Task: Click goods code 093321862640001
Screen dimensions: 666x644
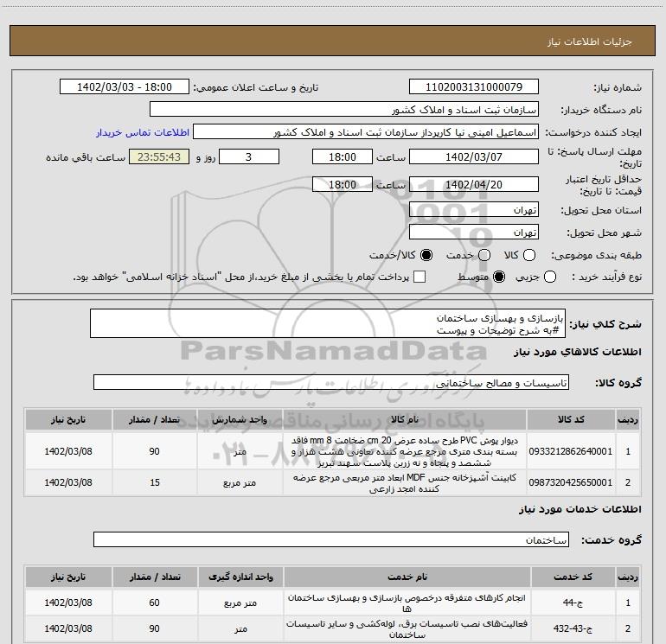Action: 571,451
